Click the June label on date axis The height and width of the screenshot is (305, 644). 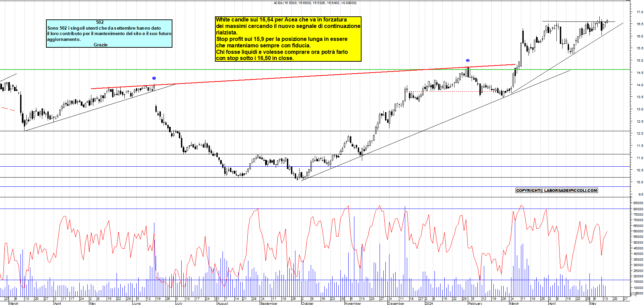[137, 303]
